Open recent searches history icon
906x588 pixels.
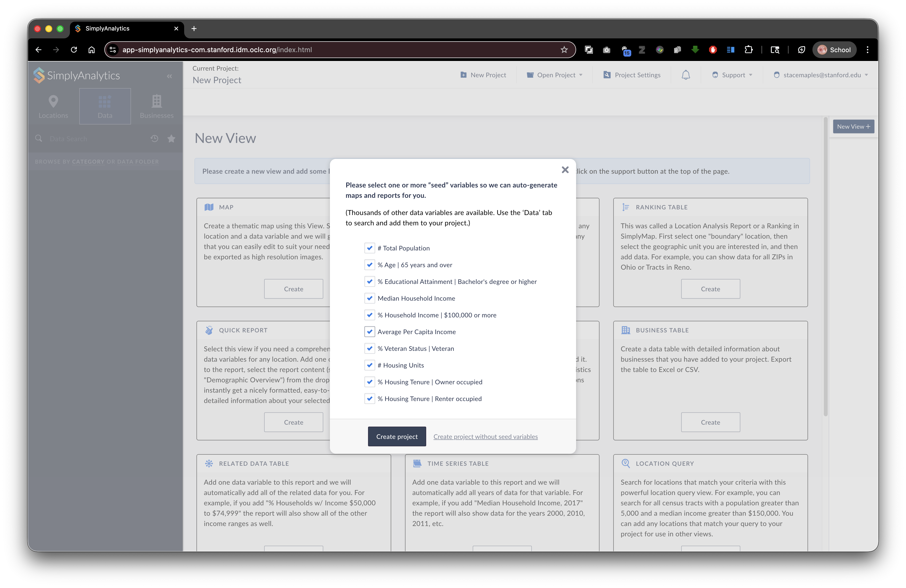point(154,139)
